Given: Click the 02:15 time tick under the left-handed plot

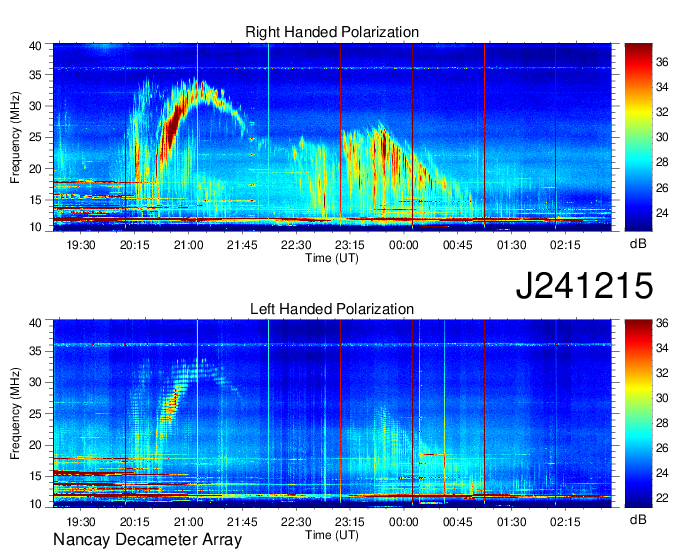Looking at the screenshot, I should coord(565,522).
